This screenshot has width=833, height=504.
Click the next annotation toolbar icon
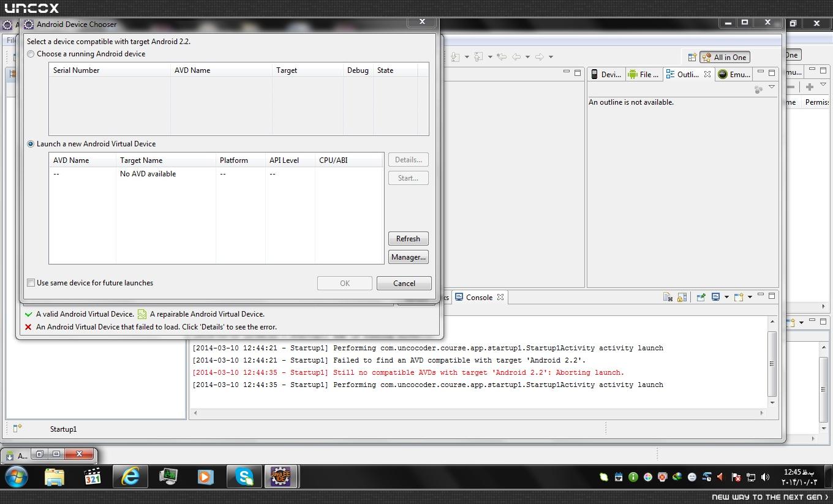pos(455,57)
